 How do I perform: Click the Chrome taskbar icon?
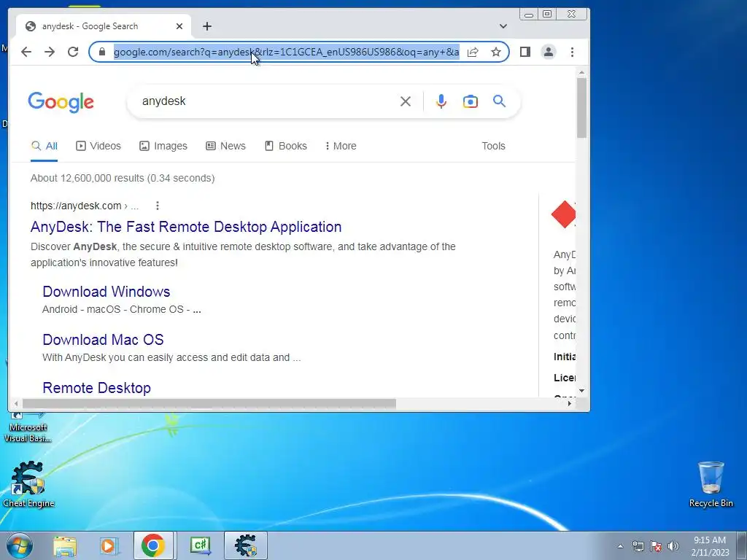(153, 545)
